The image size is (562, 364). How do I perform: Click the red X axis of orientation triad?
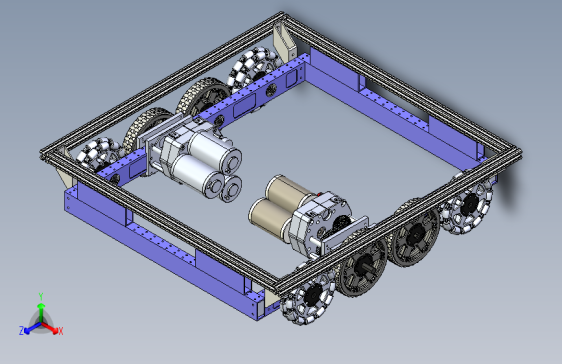click(52, 329)
